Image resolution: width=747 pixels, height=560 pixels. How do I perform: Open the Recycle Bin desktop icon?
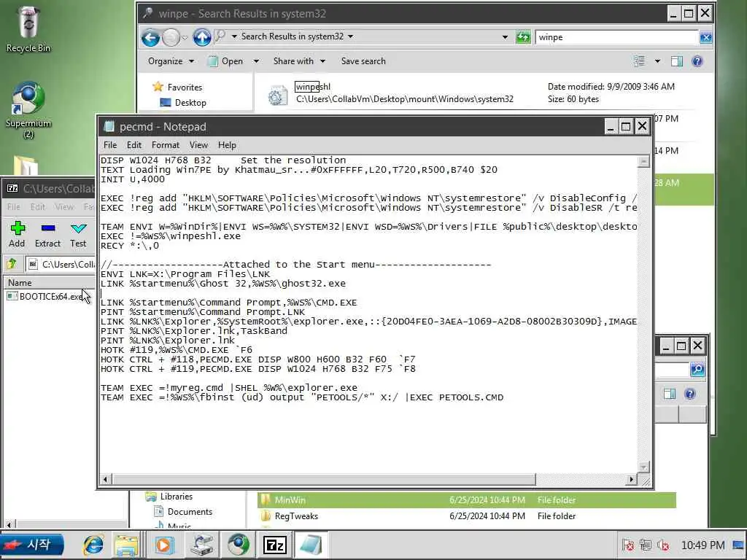[x=28, y=28]
